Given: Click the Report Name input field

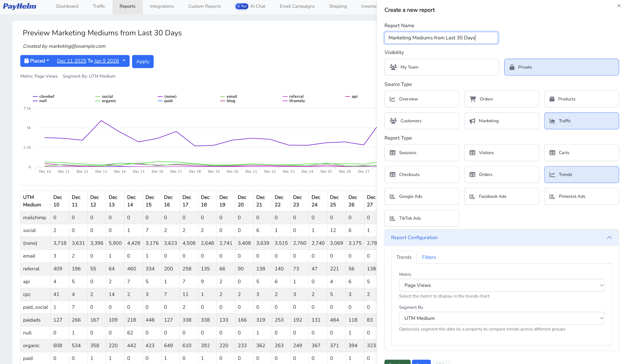Looking at the screenshot, I should point(441,38).
